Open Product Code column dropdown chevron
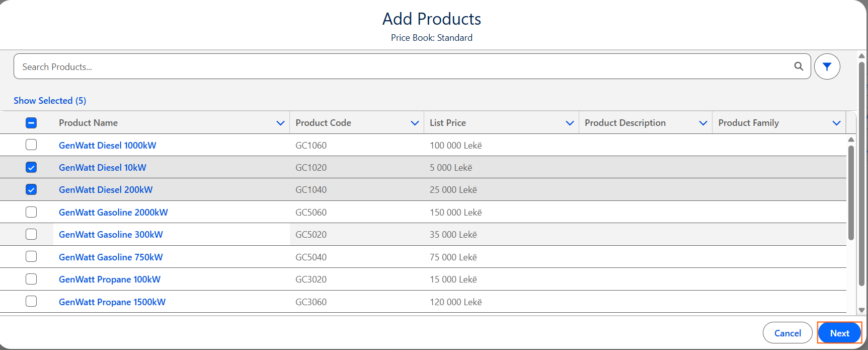The width and height of the screenshot is (868, 350). tap(415, 123)
